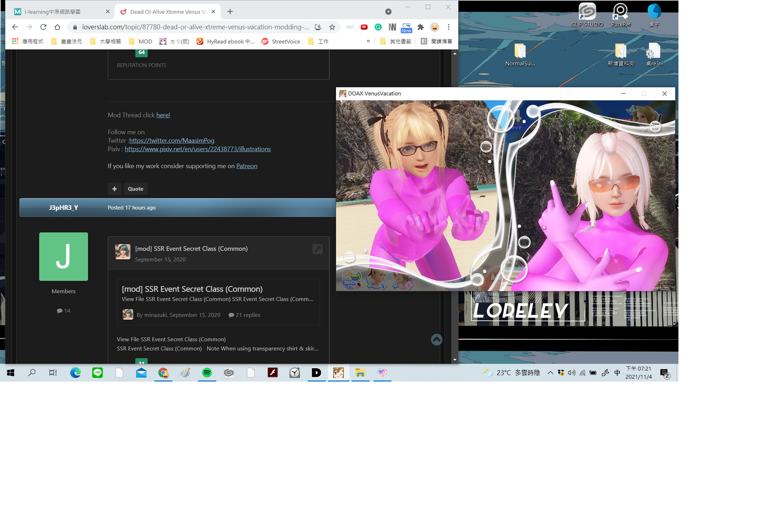Open J3pHR3_Y's profile name
Viewport: 783px width, 532px height.
64,208
